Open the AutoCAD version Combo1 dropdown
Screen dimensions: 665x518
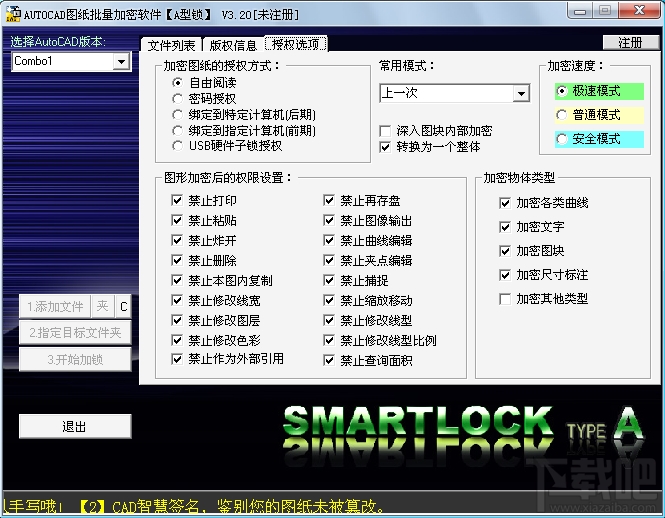(121, 62)
